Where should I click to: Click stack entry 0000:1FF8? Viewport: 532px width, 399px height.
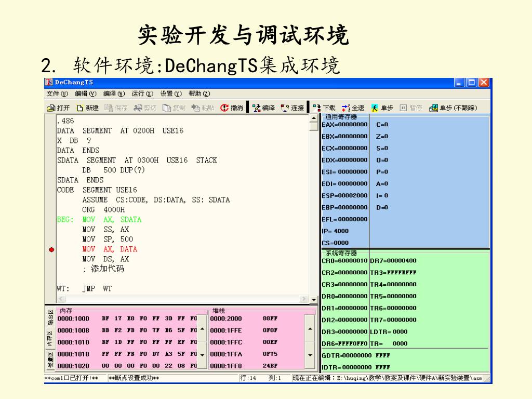pyautogui.click(x=244, y=366)
